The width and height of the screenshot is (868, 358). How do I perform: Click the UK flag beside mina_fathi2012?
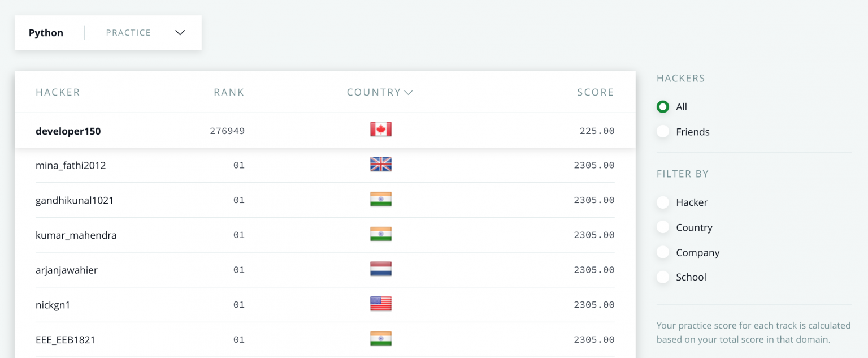tap(381, 165)
